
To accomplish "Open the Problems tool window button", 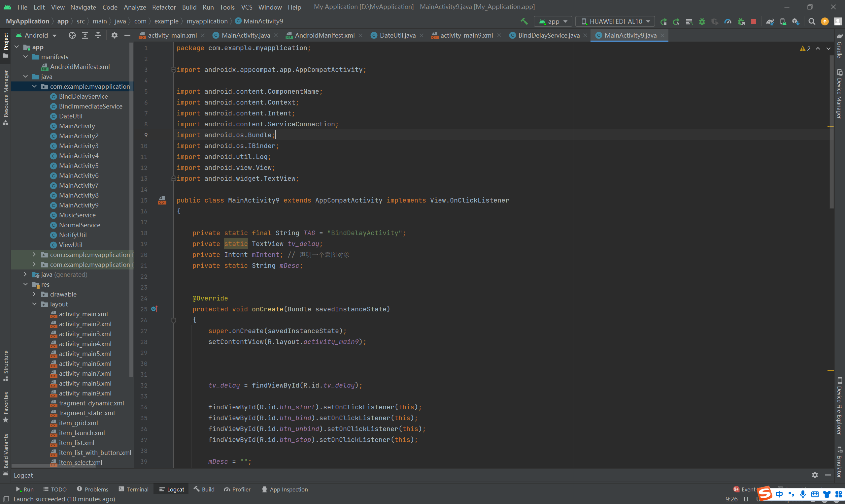I will tap(92, 489).
